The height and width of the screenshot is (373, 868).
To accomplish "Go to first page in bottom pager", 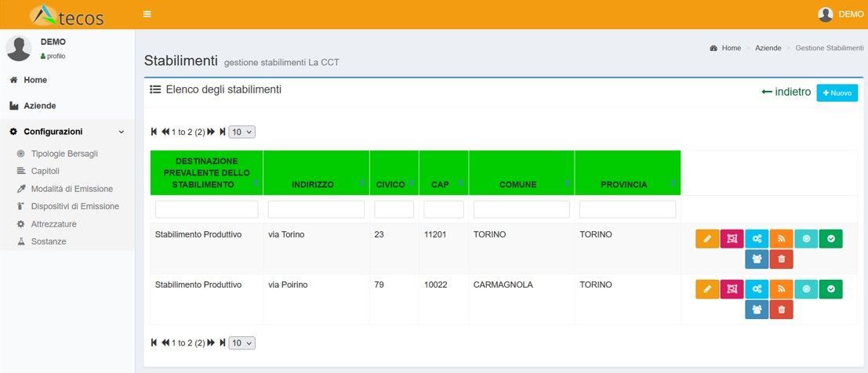I will tap(154, 342).
